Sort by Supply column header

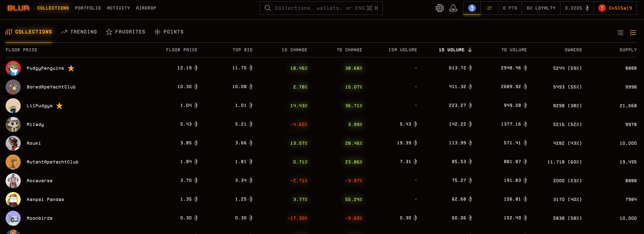(628, 50)
